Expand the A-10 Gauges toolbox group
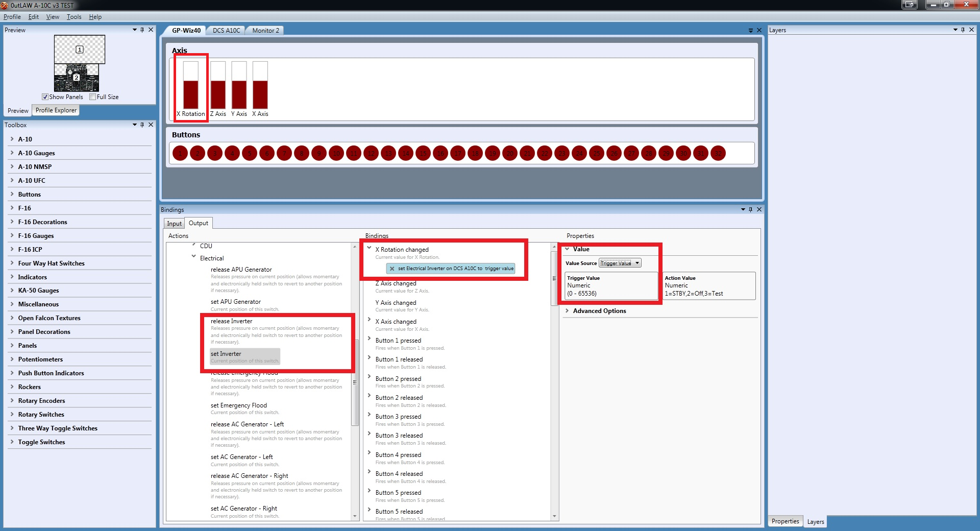980x531 pixels. click(12, 153)
